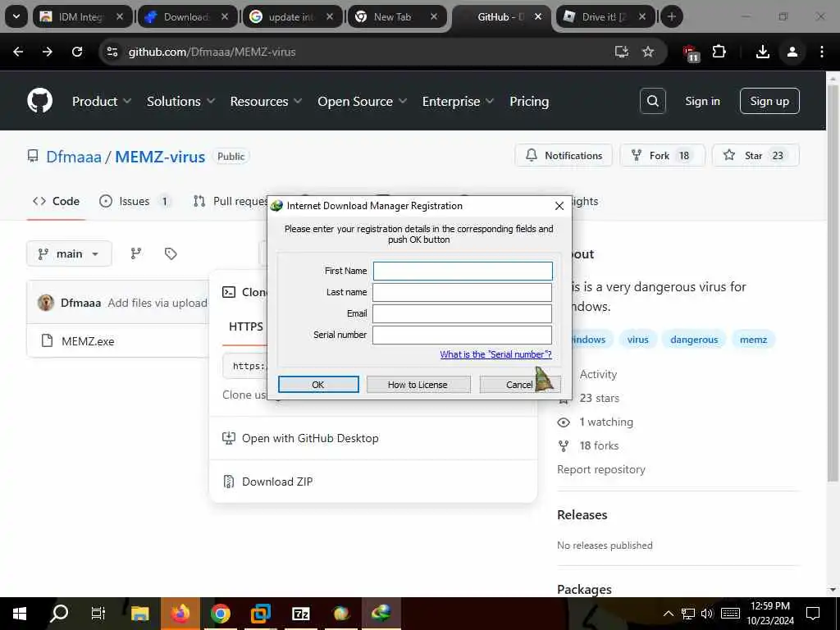This screenshot has height=630, width=840.
Task: View site information icon in address bar
Action: 112,52
